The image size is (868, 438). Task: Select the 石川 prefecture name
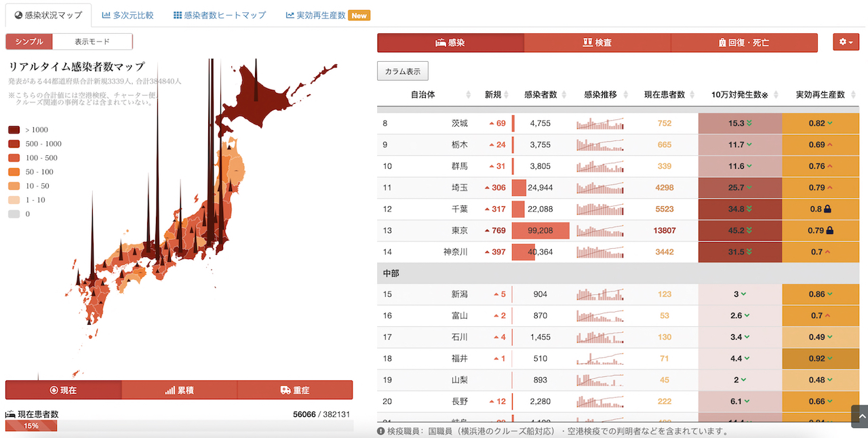460,337
